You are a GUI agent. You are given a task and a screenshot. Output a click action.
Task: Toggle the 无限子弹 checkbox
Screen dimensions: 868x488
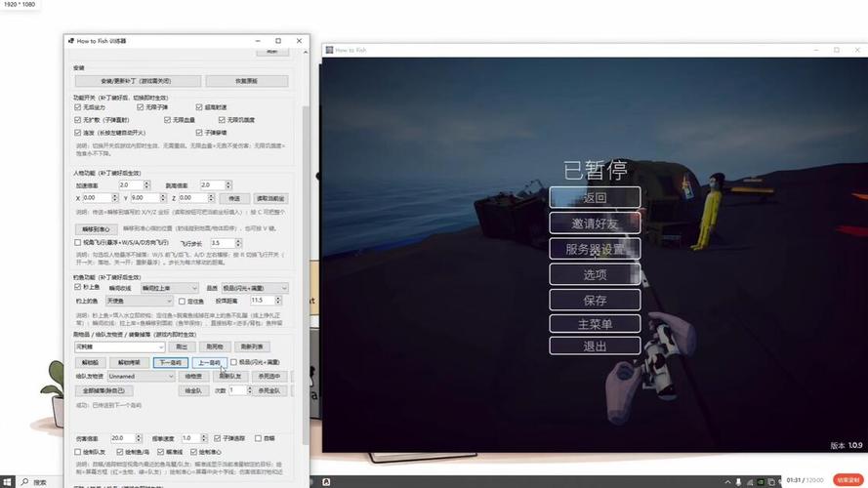(140, 106)
